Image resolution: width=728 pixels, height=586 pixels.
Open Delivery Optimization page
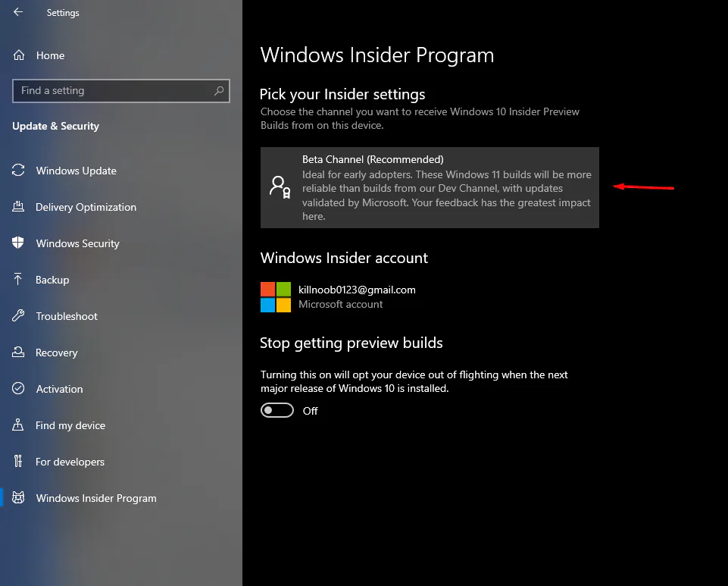pos(86,207)
